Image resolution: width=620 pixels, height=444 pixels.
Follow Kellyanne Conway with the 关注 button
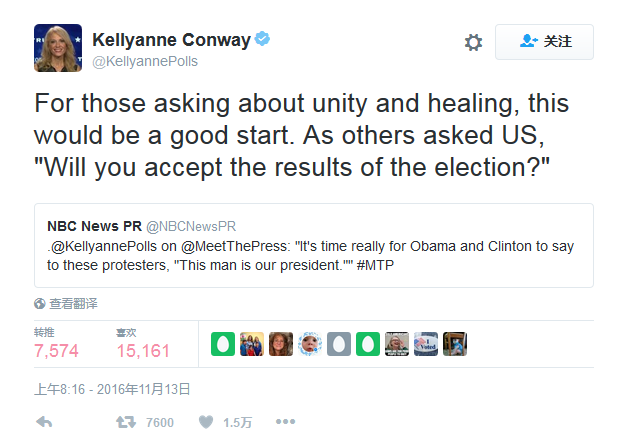[545, 42]
